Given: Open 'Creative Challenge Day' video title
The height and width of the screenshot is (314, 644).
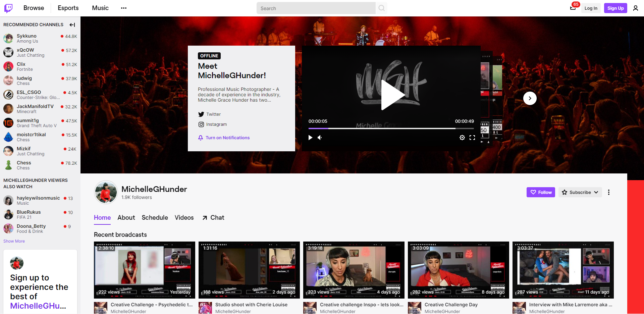Looking at the screenshot, I should coord(451,305).
